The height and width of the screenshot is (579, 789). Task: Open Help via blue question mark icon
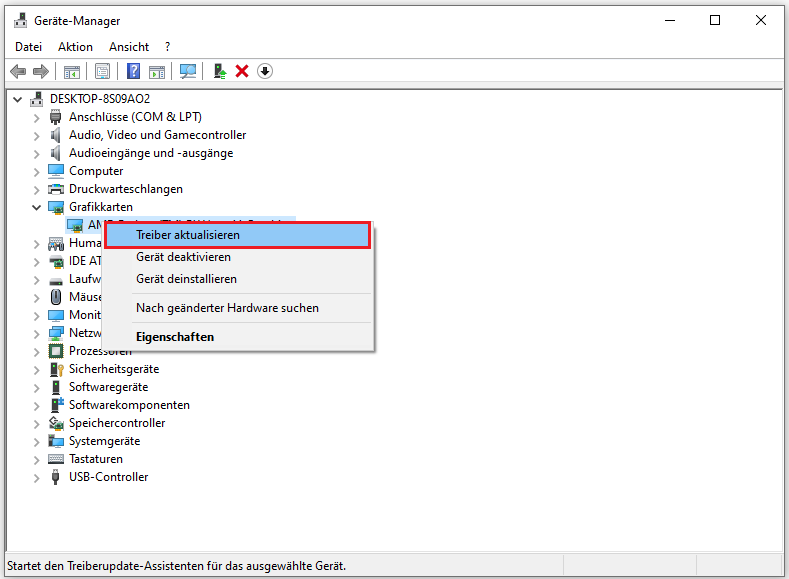(133, 71)
